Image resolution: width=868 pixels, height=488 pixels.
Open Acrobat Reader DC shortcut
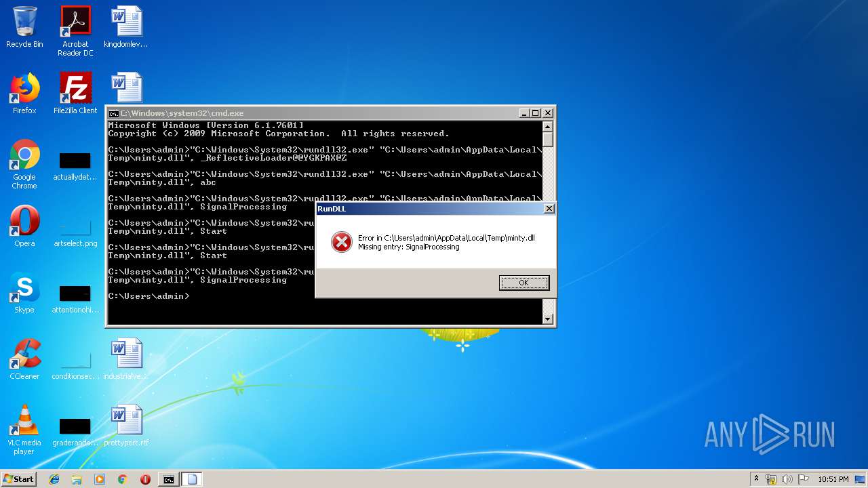click(75, 31)
